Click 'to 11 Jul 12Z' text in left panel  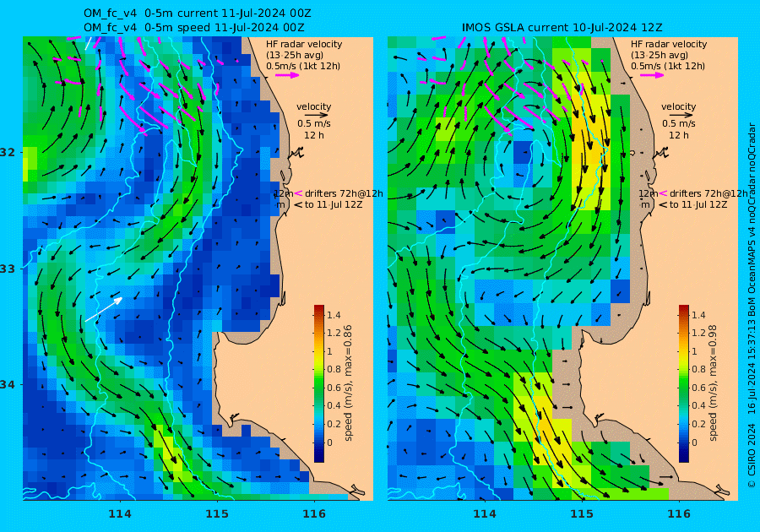tap(334, 205)
